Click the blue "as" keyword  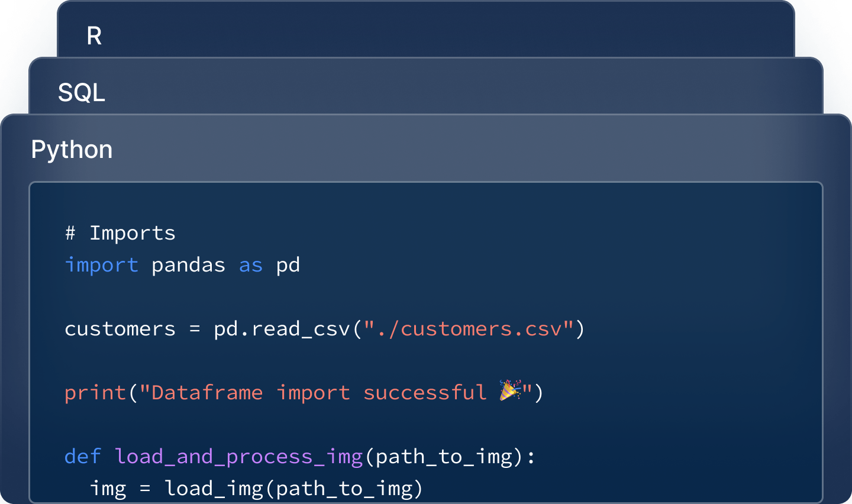[250, 265]
